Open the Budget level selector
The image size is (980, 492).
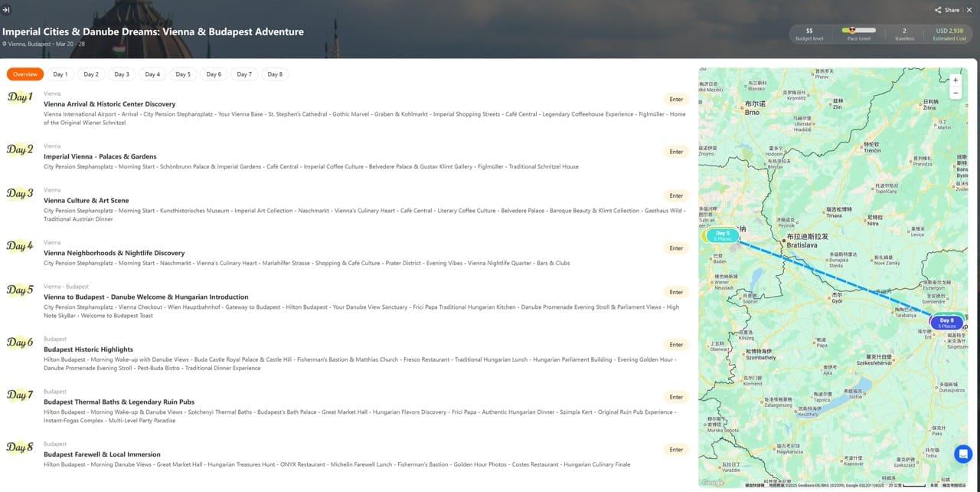809,34
